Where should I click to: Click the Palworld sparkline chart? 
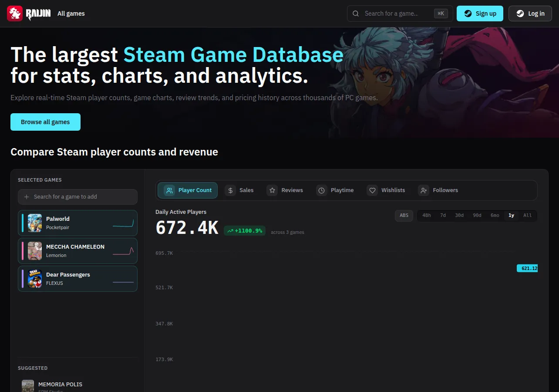point(123,223)
